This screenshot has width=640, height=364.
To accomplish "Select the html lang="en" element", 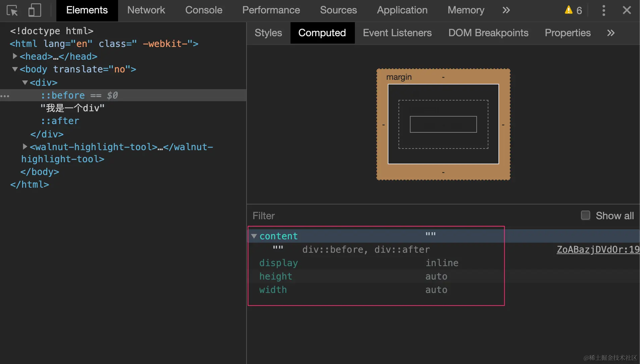I will [104, 44].
